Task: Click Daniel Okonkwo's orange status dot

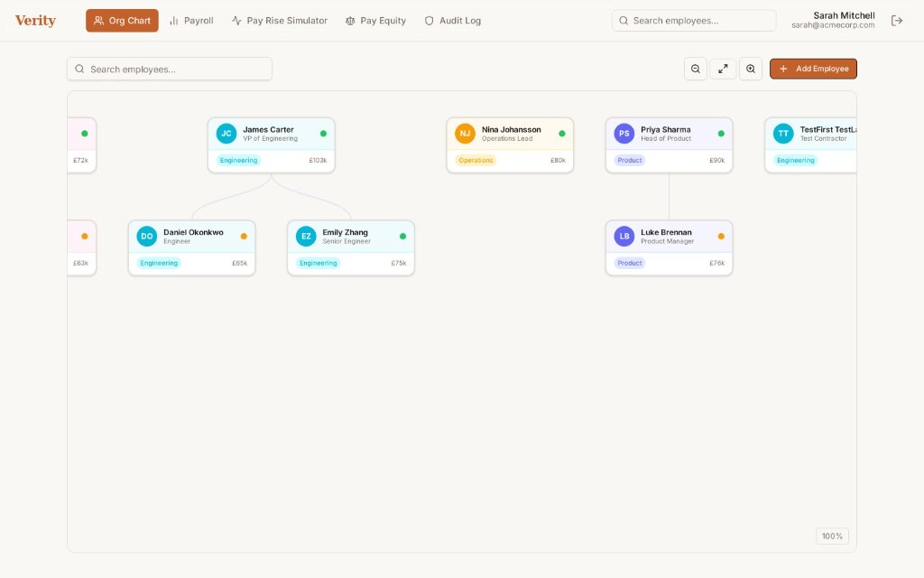Action: (244, 236)
